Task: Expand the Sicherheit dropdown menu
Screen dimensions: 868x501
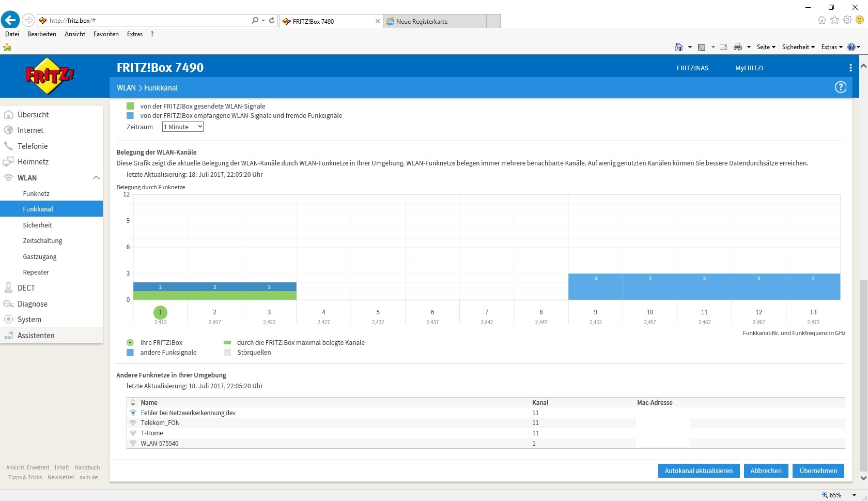Action: (x=798, y=47)
